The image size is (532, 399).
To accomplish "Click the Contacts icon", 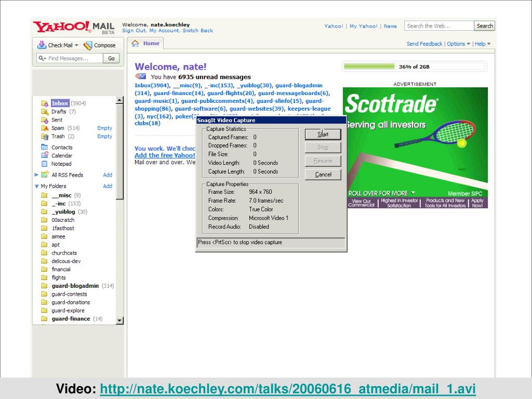I will pos(45,147).
